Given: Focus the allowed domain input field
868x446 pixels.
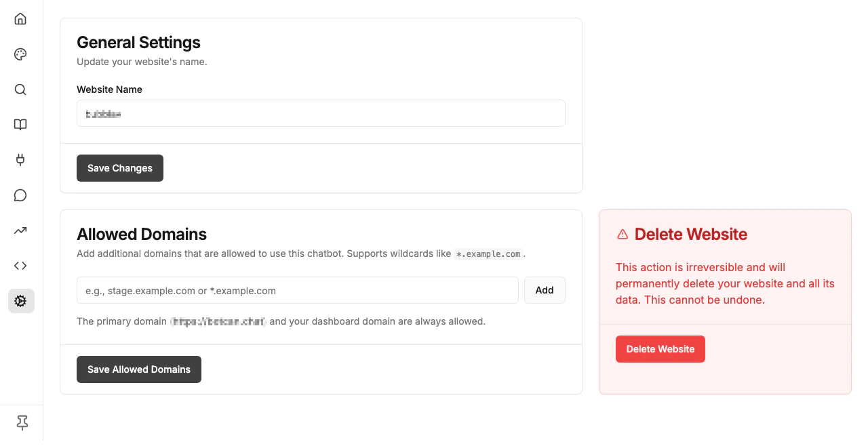Looking at the screenshot, I should 298,290.
